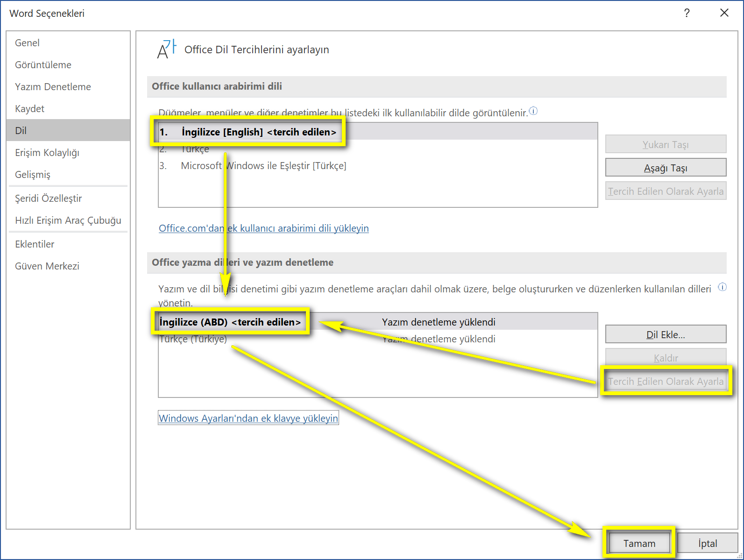This screenshot has width=744, height=560.
Task: Click info icon beside authoring languages description
Action: [x=722, y=287]
